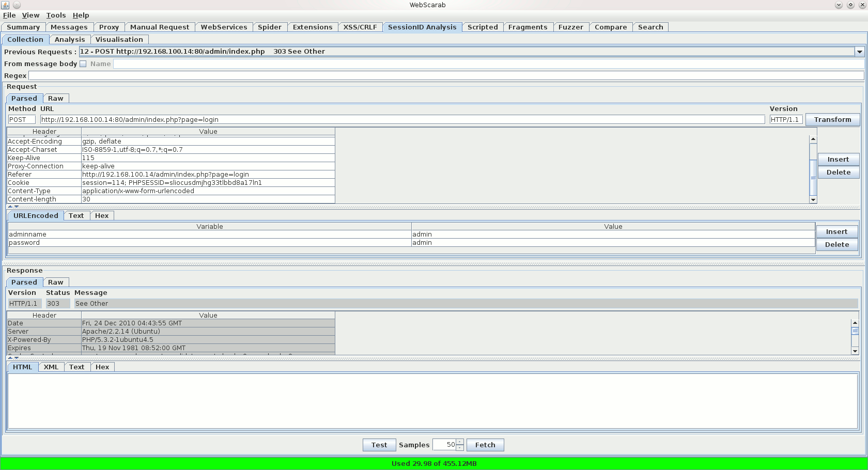Enable the From message body checkbox
The image size is (868, 470).
pyautogui.click(x=83, y=64)
